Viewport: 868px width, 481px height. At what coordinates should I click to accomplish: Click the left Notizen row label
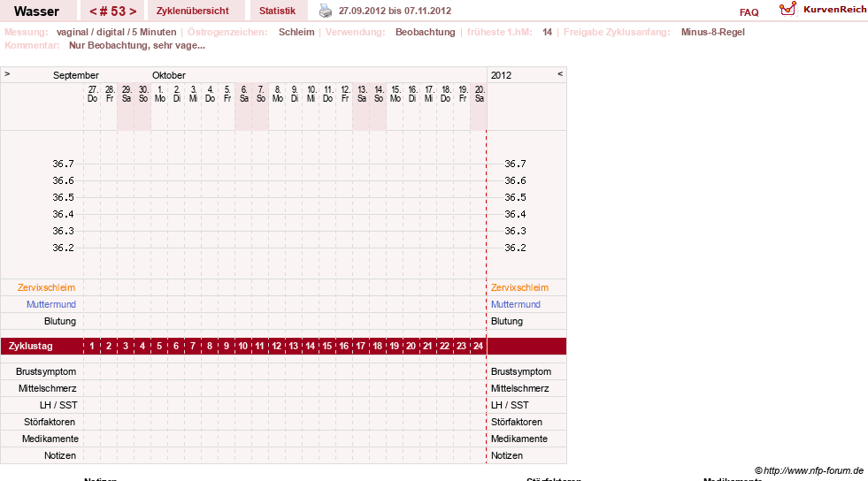[x=60, y=455]
